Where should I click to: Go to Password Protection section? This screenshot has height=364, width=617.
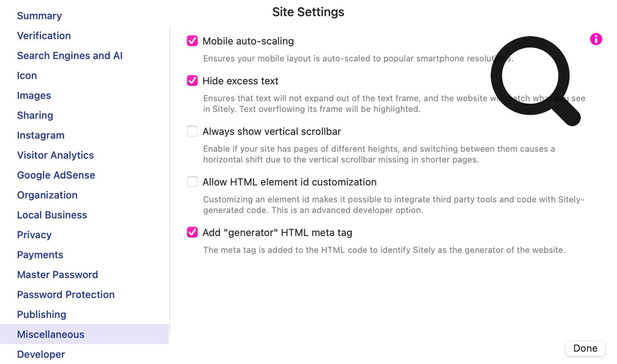tap(66, 294)
